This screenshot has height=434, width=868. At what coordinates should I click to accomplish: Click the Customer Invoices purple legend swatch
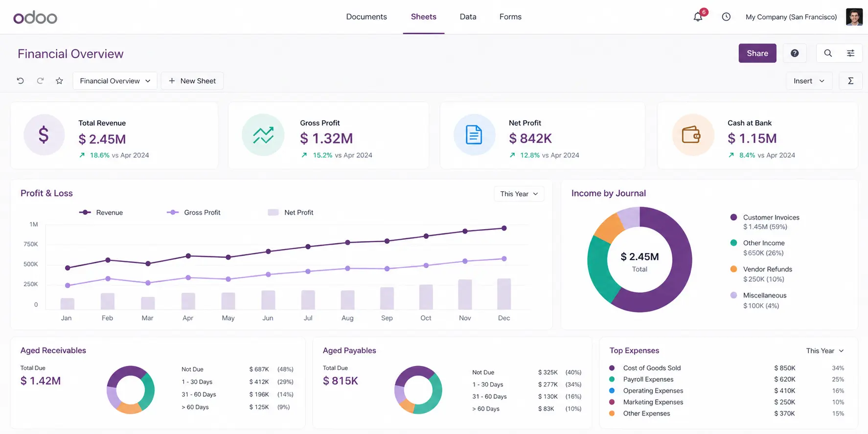coord(733,217)
